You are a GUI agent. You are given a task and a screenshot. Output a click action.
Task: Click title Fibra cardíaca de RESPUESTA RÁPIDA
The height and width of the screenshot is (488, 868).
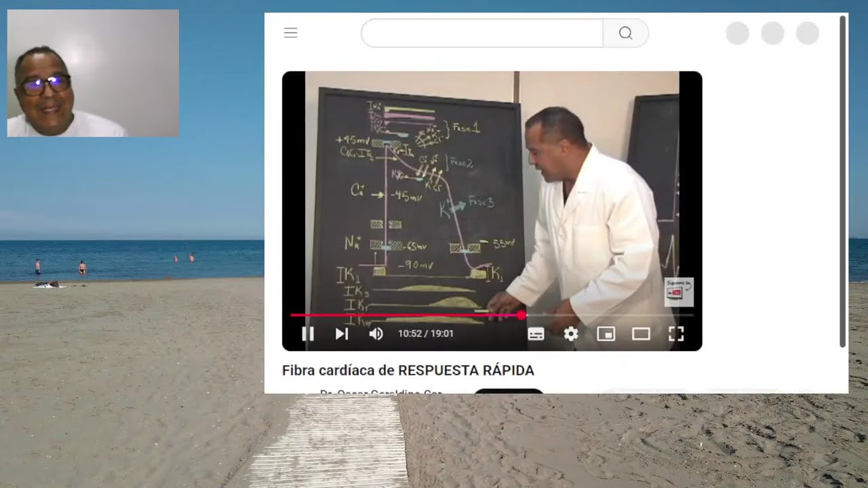tap(408, 371)
